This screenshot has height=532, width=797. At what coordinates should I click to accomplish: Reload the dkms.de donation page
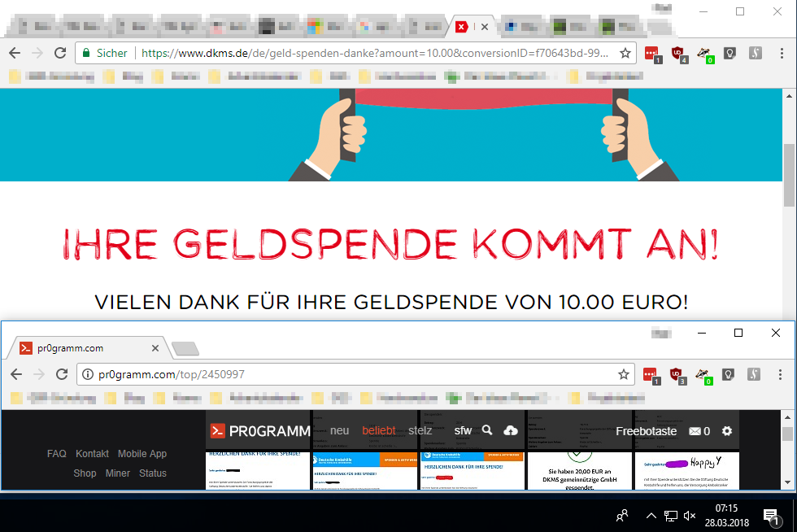(x=60, y=53)
